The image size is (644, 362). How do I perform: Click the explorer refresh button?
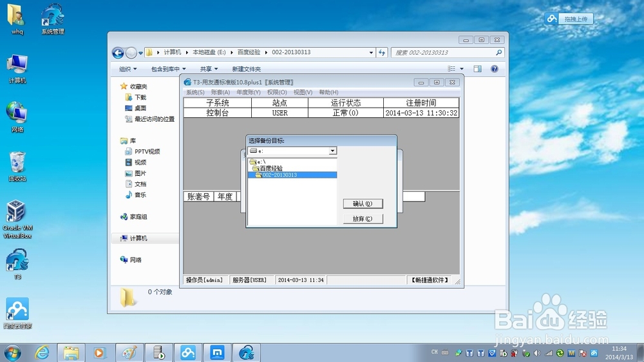382,53
